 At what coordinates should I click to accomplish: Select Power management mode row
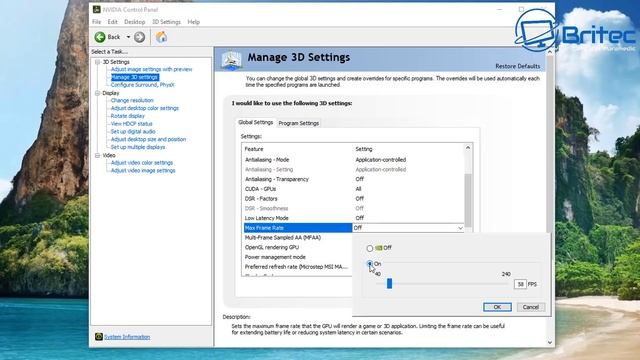click(x=298, y=257)
